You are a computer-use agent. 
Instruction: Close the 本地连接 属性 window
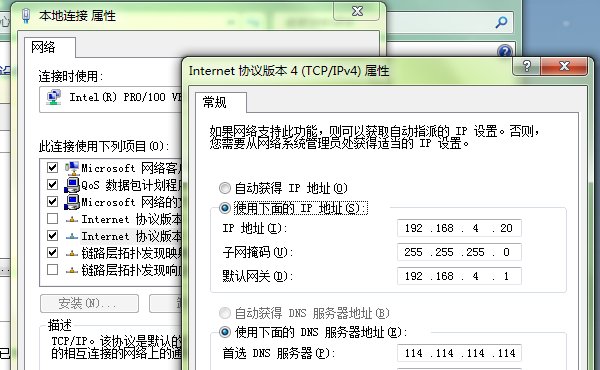pos(357,11)
